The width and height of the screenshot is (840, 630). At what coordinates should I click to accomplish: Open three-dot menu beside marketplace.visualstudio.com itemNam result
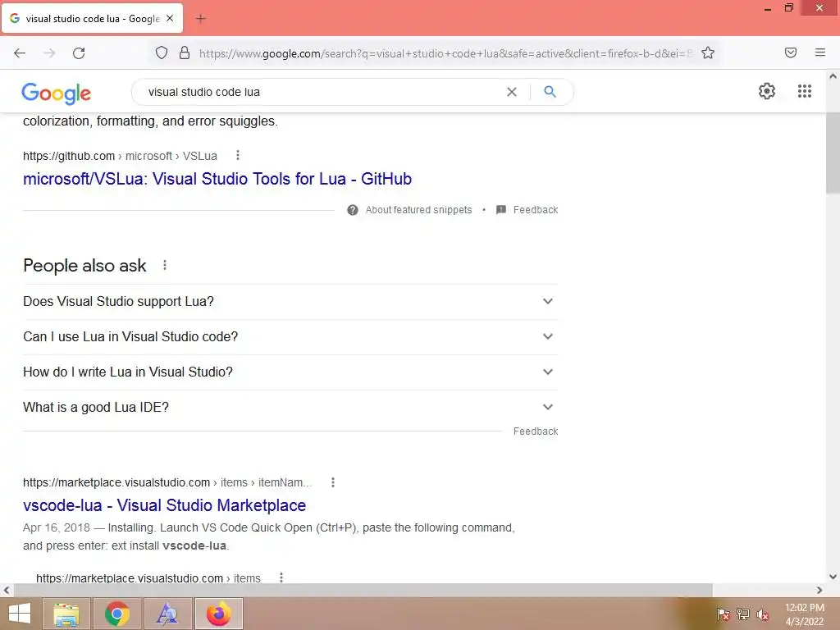pyautogui.click(x=333, y=482)
